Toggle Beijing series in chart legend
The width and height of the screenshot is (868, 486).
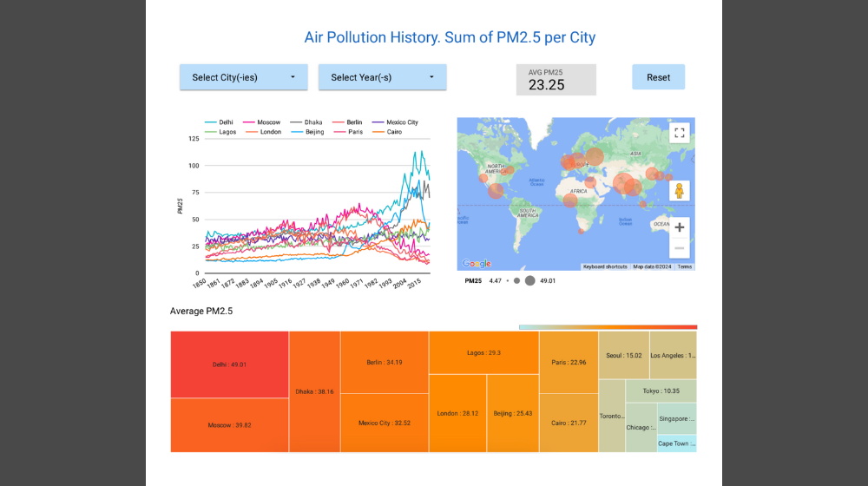(x=307, y=132)
